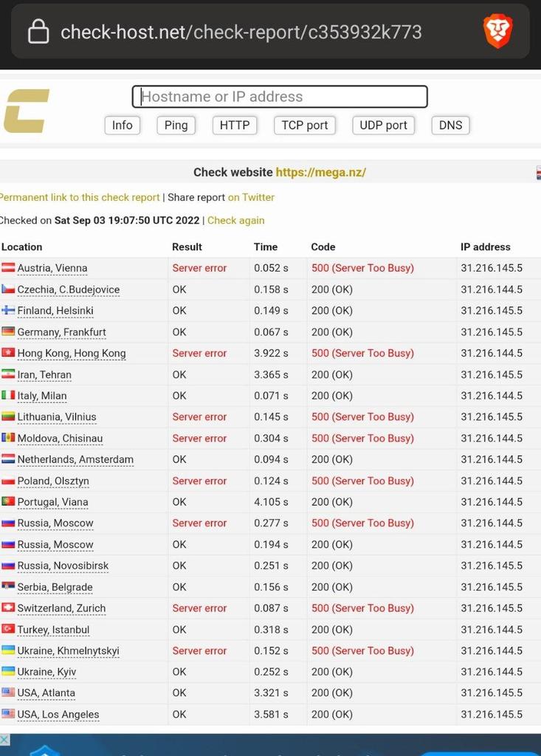The width and height of the screenshot is (541, 756).
Task: Tap the browser URL address bar text
Action: click(x=241, y=32)
